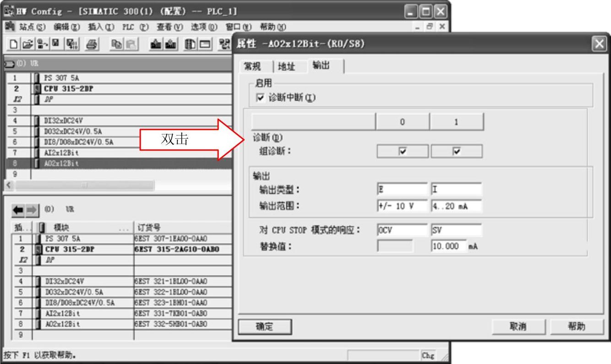Screen dimensions: 611x364
Task: Click the CPU icon beside 6ES7 315-2AG10-0AB0
Action: (x=38, y=250)
